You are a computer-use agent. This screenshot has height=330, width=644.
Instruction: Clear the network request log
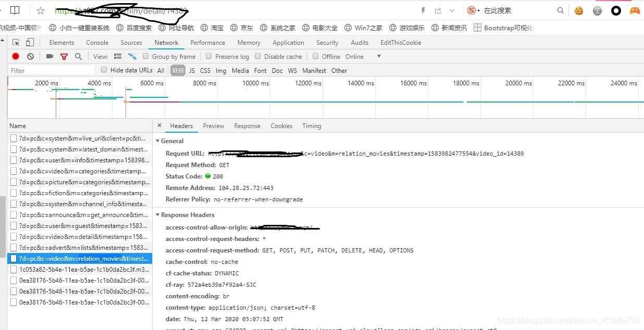(30, 56)
